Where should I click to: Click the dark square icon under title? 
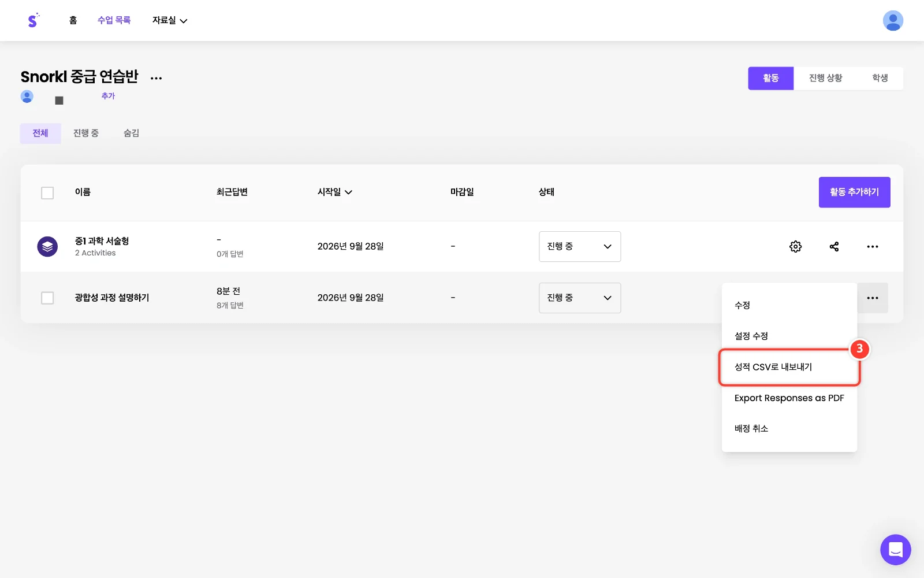pyautogui.click(x=59, y=101)
